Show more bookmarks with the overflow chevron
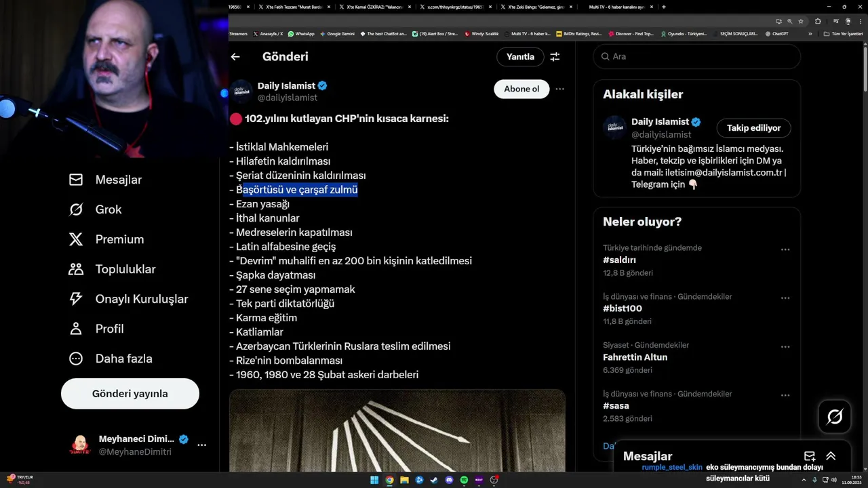Image resolution: width=868 pixels, height=488 pixels. (x=810, y=33)
